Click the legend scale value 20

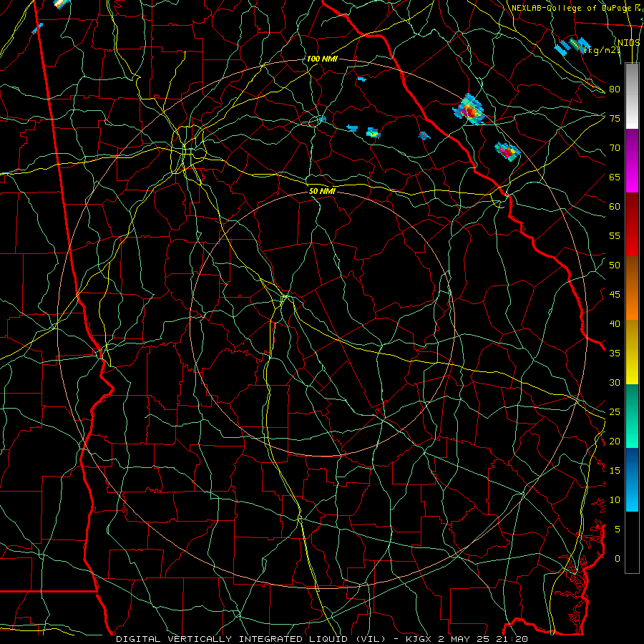pos(615,441)
